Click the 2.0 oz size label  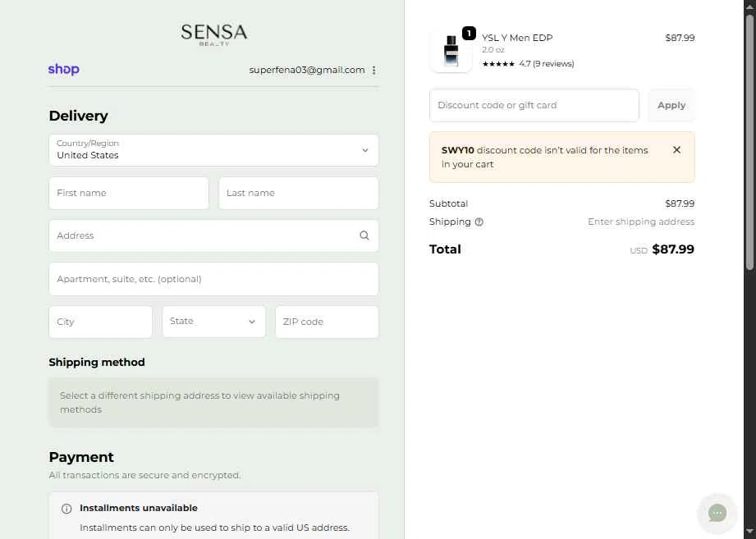click(493, 49)
